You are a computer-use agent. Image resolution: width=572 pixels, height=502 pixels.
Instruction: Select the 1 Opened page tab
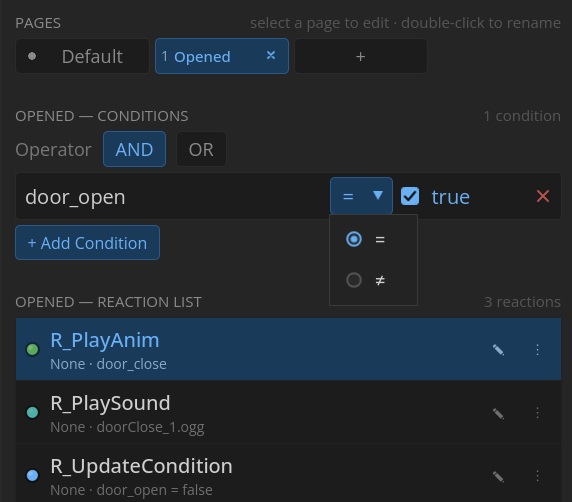coord(222,56)
